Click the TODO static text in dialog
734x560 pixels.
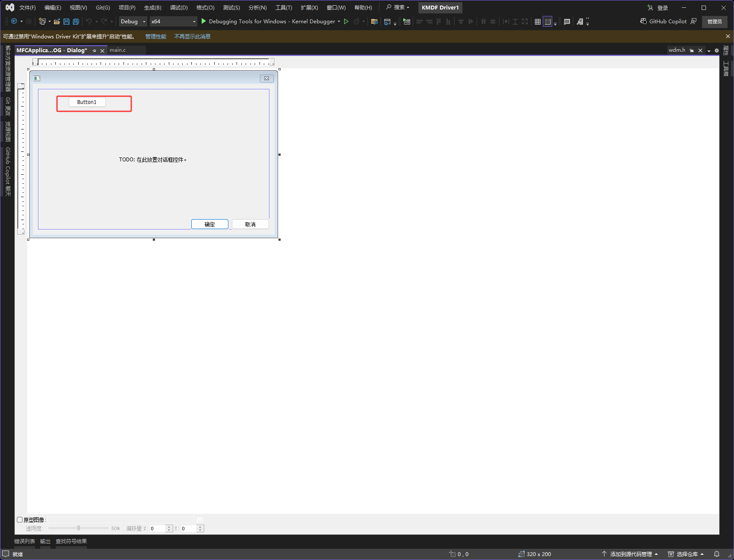[x=153, y=160]
